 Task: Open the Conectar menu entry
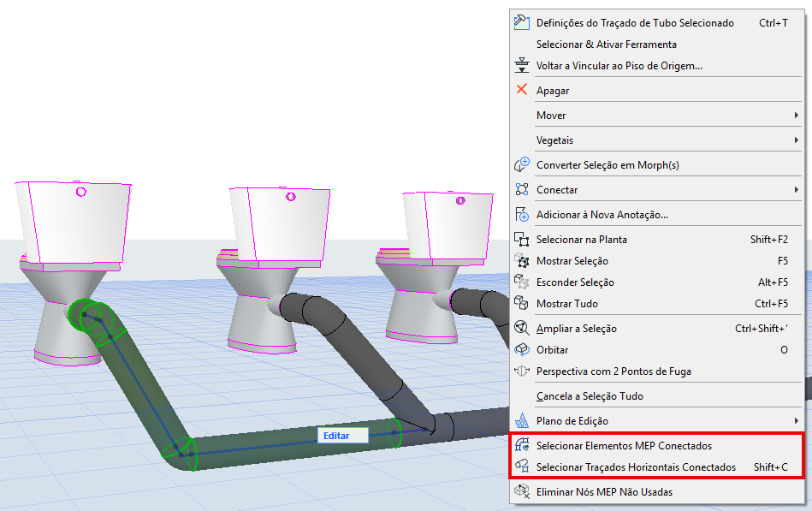pyautogui.click(x=656, y=190)
